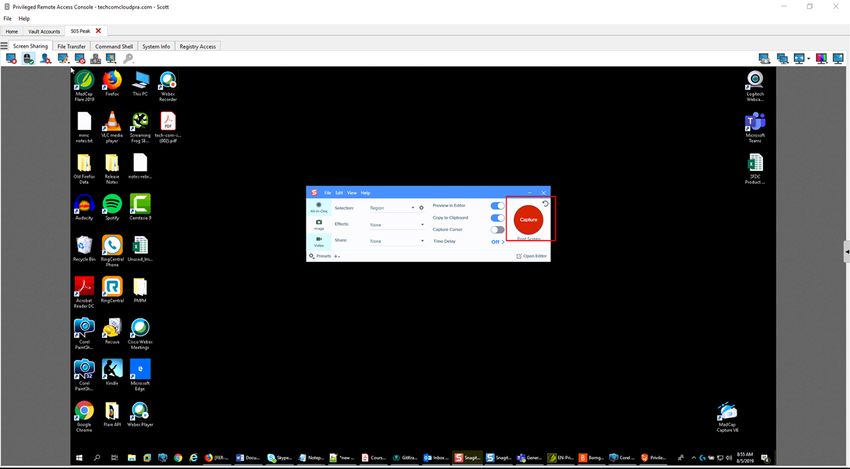Image resolution: width=850 pixels, height=469 pixels.
Task: Select the Cisco Webex Meetings icon
Action: click(x=140, y=333)
